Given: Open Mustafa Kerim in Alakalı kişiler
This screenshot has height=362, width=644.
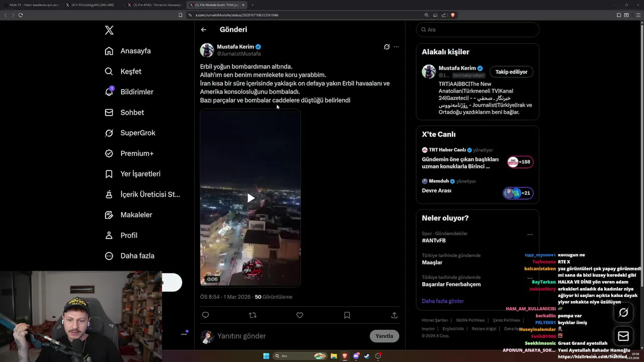Looking at the screenshot, I should 457,68.
